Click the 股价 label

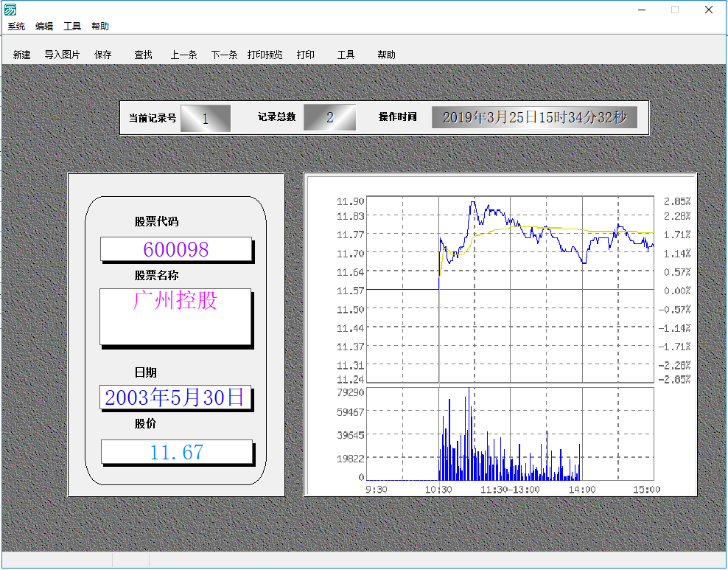[x=145, y=424]
